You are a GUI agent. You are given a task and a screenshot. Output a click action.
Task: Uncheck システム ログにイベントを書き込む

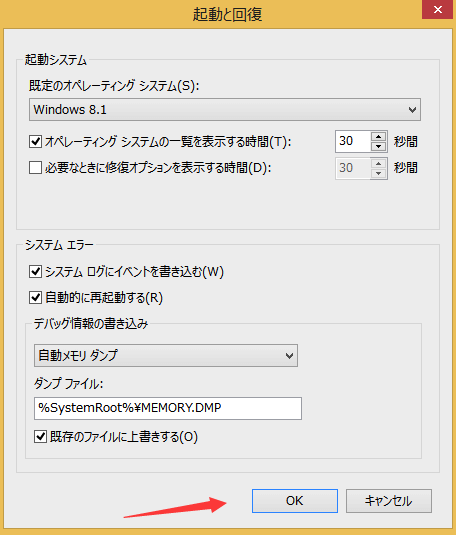pos(35,272)
